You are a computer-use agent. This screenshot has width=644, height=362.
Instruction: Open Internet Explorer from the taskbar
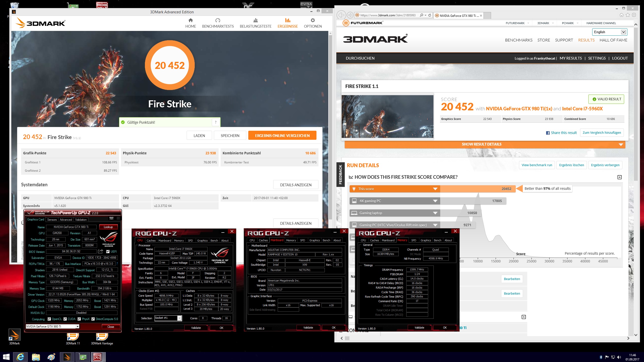20,357
